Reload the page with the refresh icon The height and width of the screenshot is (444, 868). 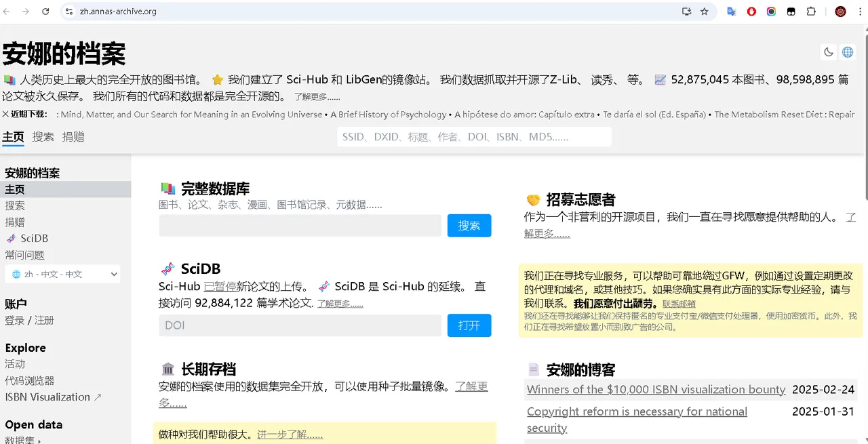tap(45, 12)
